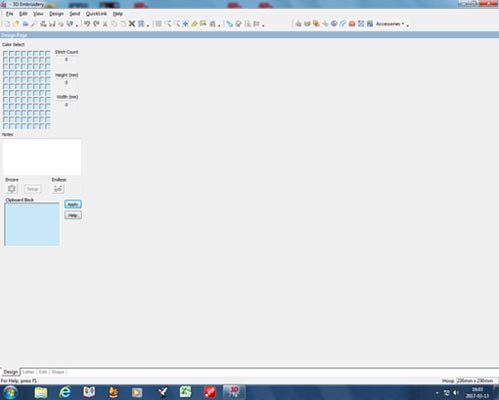Switch to the Letter tab

pyautogui.click(x=28, y=372)
